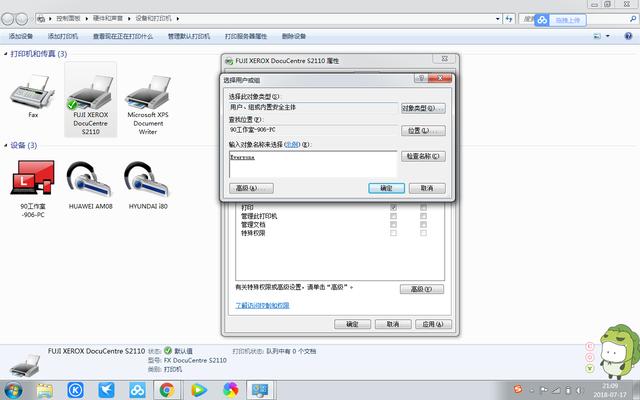The width and height of the screenshot is (640, 400).
Task: Toggle the deny checkbox for 管理此打印机
Action: pos(423,216)
